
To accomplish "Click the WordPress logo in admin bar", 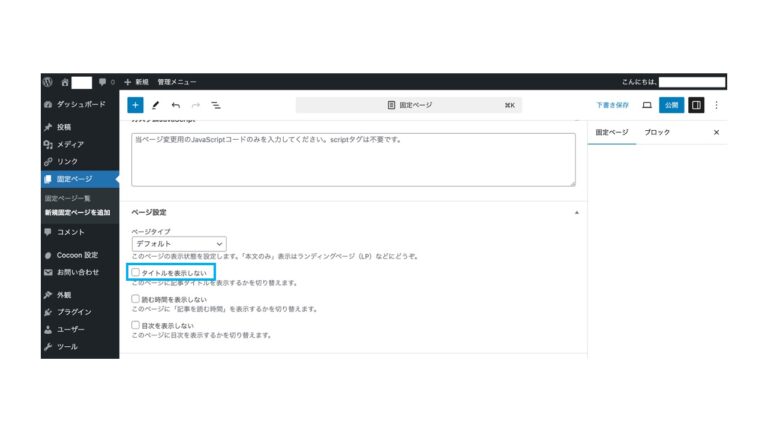I will [x=48, y=82].
